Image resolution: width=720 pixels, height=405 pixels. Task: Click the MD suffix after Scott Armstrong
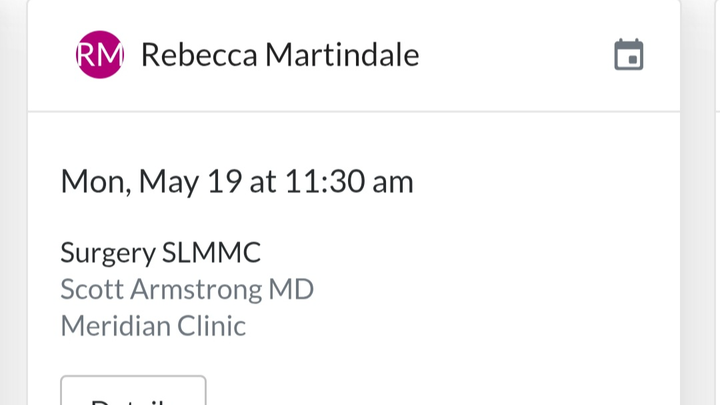coord(291,289)
